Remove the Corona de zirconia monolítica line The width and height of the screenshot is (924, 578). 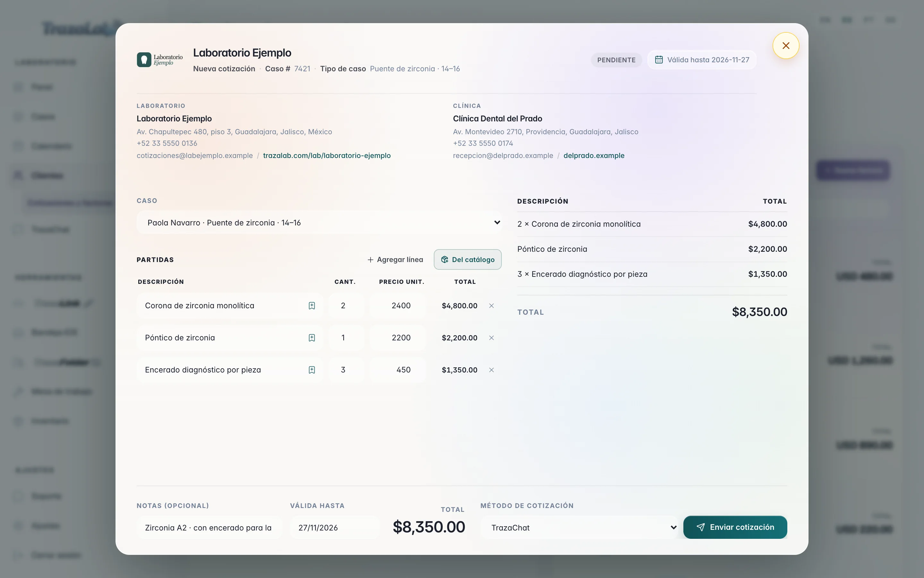point(492,306)
